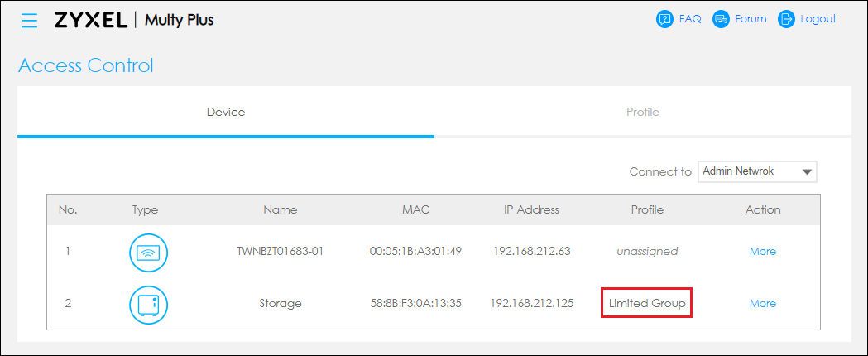Open More actions for Storage device
Image resolution: width=868 pixels, height=356 pixels.
coord(763,303)
